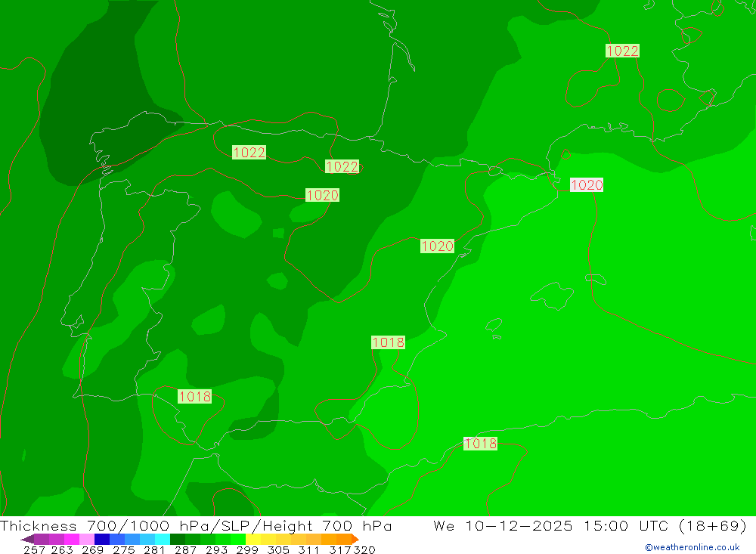Screen dimensions: 756x554
Task: Click the 299 legend value
Action: coord(247,549)
